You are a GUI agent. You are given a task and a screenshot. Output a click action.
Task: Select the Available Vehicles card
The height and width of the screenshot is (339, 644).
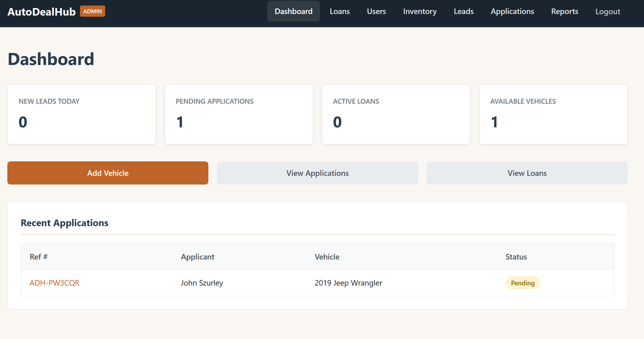[x=553, y=115]
